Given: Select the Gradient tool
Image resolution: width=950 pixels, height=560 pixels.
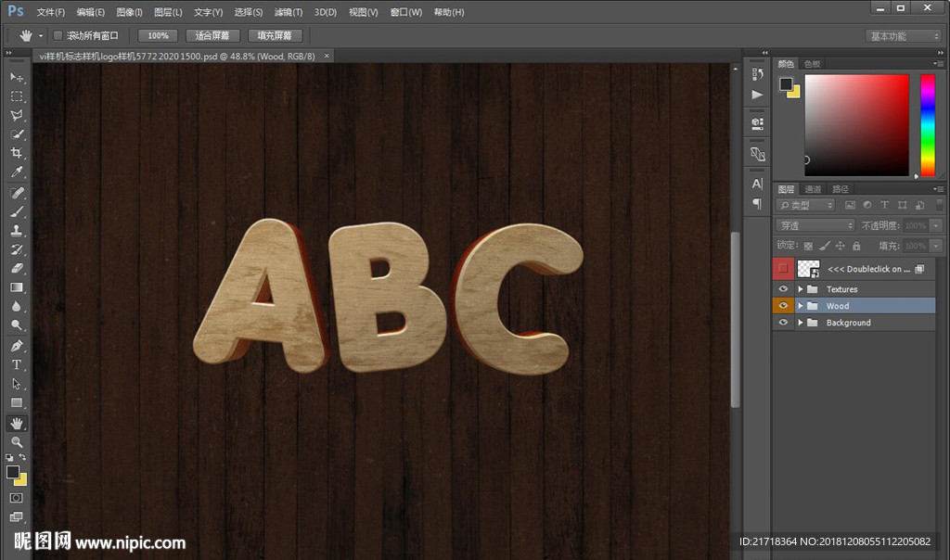Looking at the screenshot, I should [x=17, y=287].
